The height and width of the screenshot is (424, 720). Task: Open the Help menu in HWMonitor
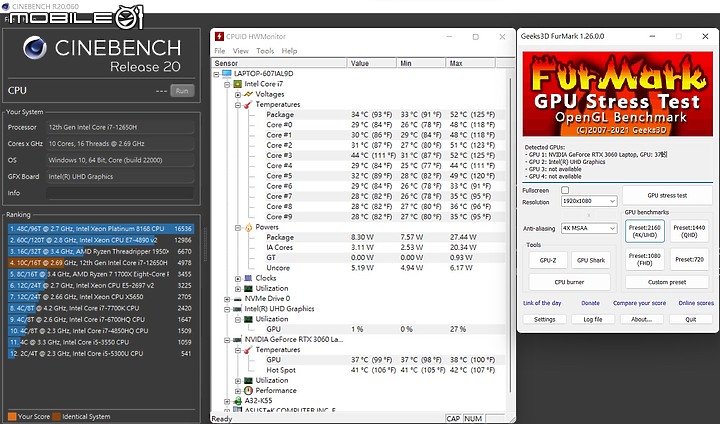[289, 51]
